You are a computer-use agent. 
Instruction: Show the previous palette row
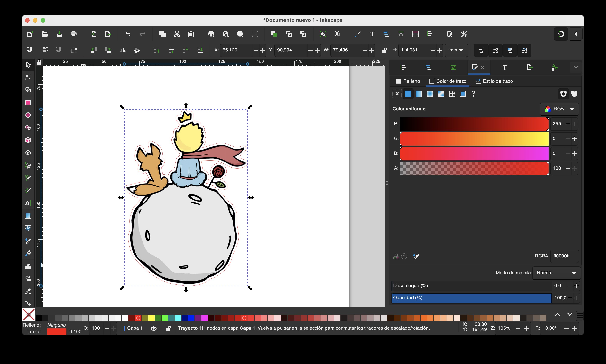click(558, 315)
